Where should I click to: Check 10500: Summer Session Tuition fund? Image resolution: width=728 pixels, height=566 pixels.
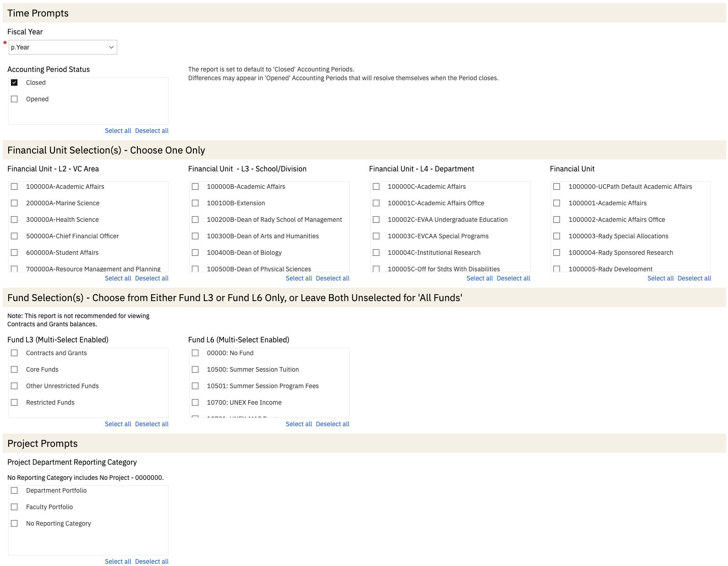coord(195,369)
